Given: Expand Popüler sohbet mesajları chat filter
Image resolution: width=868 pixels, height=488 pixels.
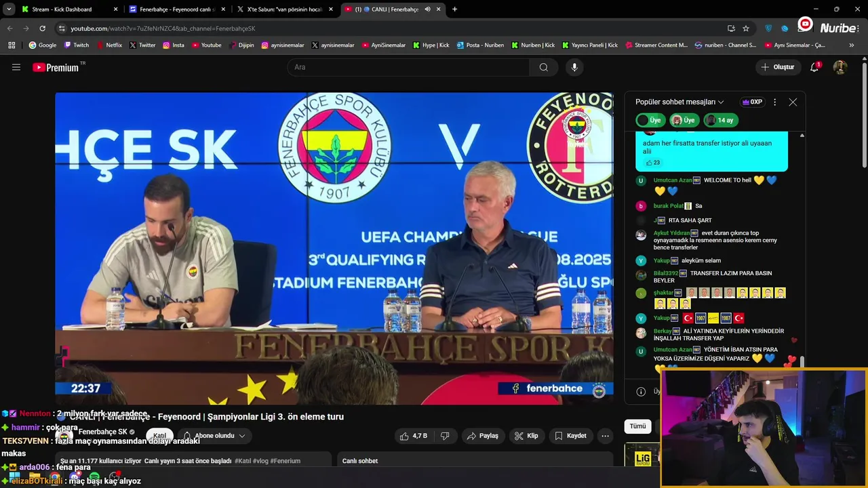Looking at the screenshot, I should point(679,102).
